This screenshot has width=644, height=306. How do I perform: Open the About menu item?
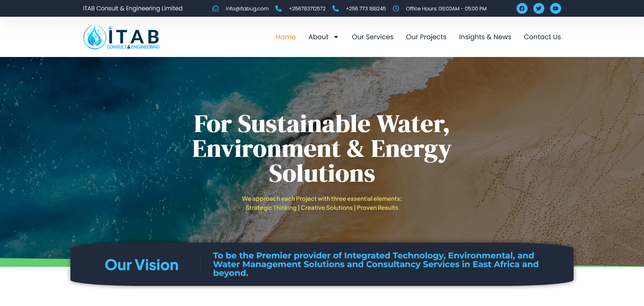click(x=318, y=37)
